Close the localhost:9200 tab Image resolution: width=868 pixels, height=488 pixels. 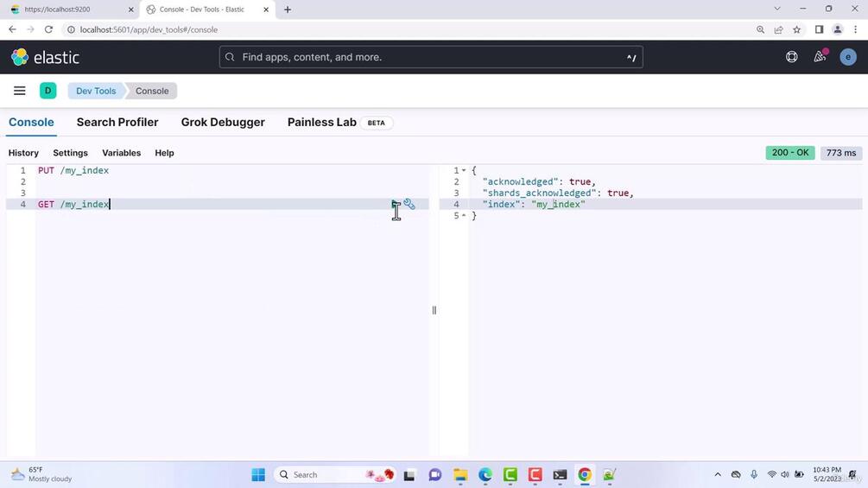pos(130,10)
